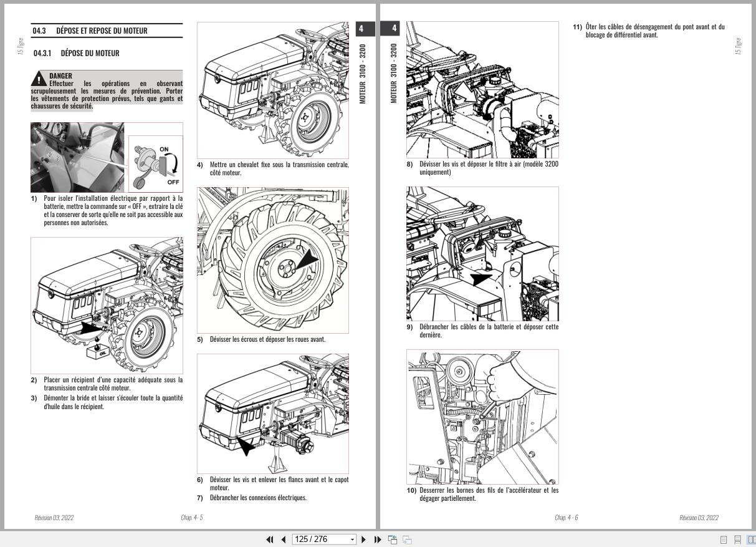Go to the previous page
756x547 pixels.
[284, 540]
